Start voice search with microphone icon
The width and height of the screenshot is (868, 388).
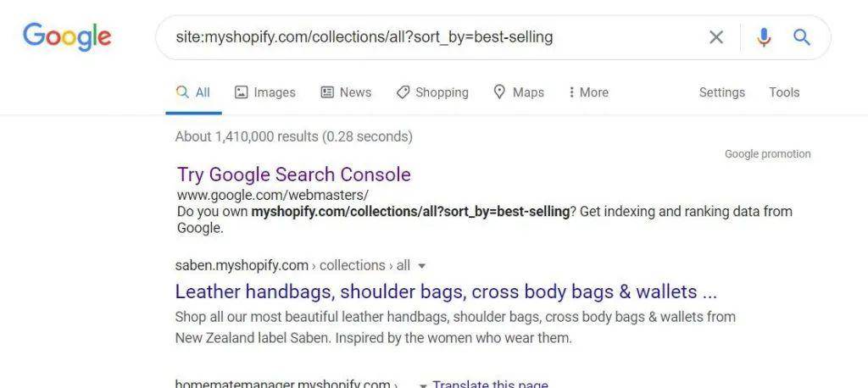tap(764, 37)
